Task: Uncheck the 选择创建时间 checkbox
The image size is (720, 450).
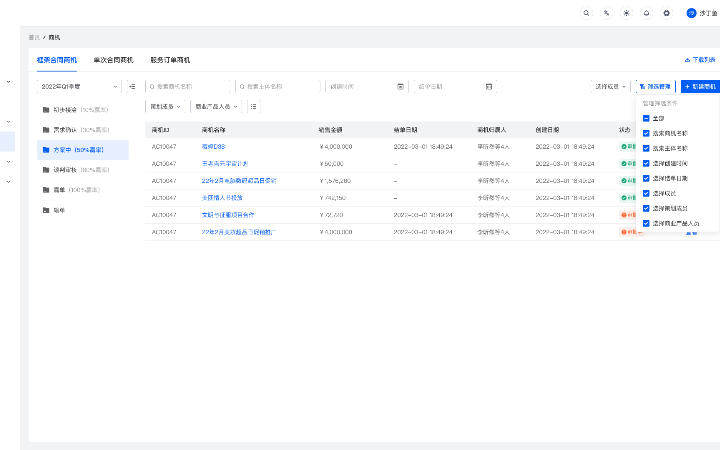Action: (x=646, y=163)
